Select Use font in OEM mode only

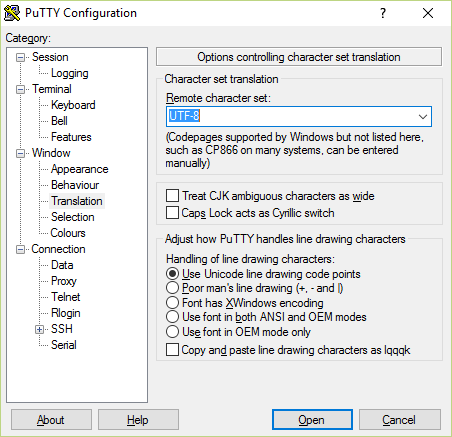[x=172, y=332]
